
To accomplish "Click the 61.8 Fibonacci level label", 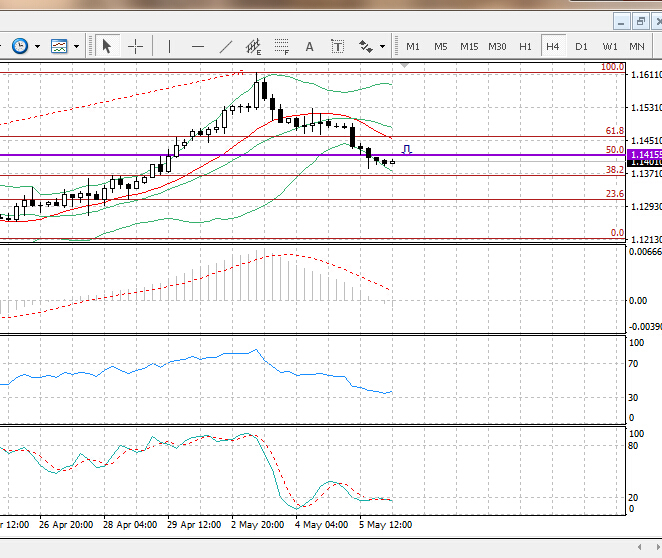I will tap(615, 131).
